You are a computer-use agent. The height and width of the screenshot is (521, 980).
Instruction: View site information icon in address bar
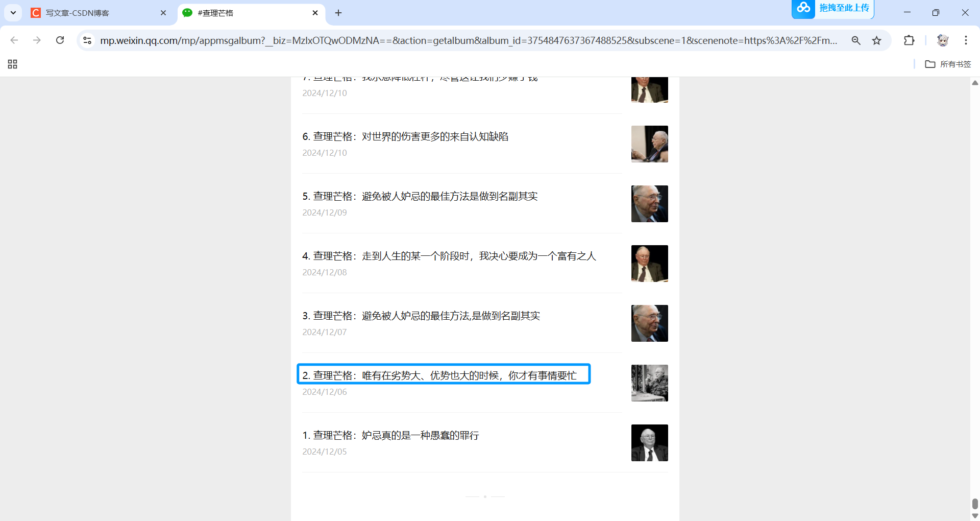(x=87, y=40)
